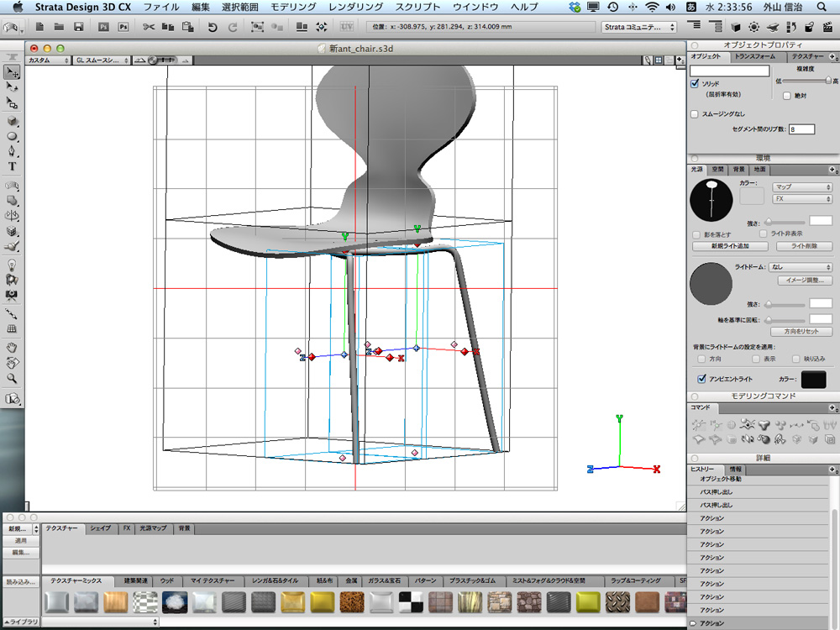Open the モデリング menu

tap(293, 7)
